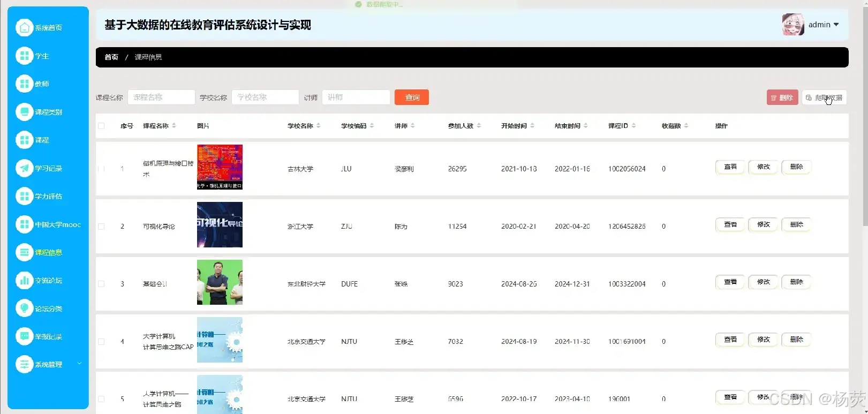Click the admin avatar image
Image resolution: width=868 pixels, height=414 pixels.
pos(793,25)
